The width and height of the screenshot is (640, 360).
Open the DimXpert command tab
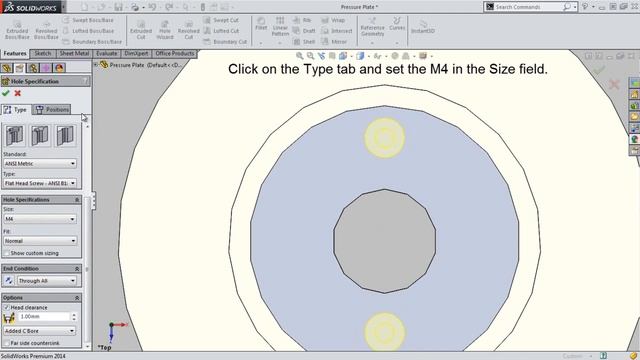(136, 53)
